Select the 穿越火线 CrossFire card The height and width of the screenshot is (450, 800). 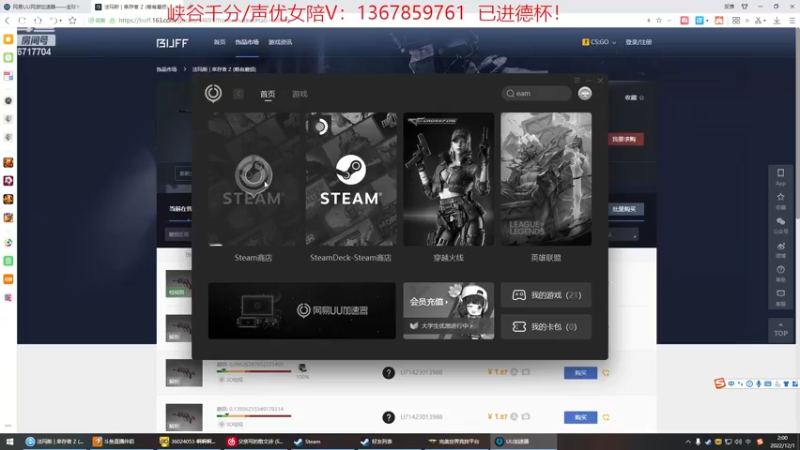[x=448, y=179]
